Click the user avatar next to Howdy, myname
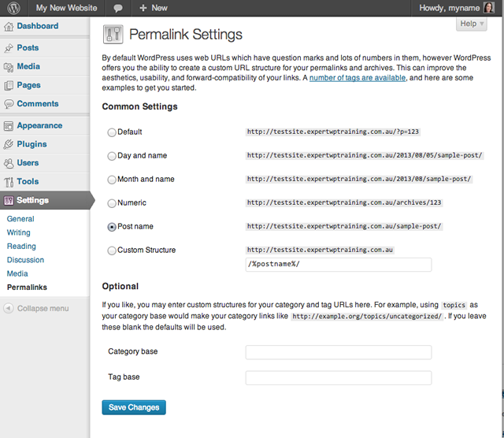The height and width of the screenshot is (438, 504). 488,8
